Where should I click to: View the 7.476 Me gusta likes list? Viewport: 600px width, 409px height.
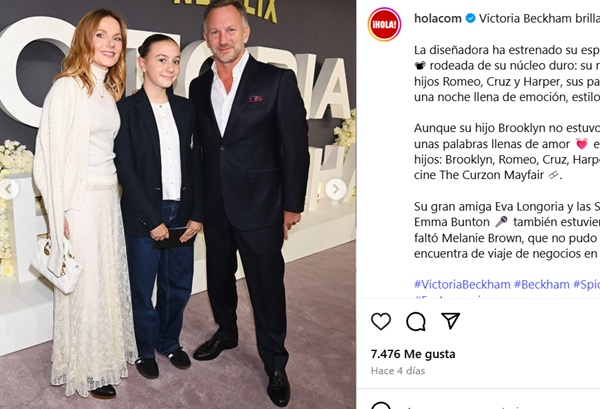(413, 354)
